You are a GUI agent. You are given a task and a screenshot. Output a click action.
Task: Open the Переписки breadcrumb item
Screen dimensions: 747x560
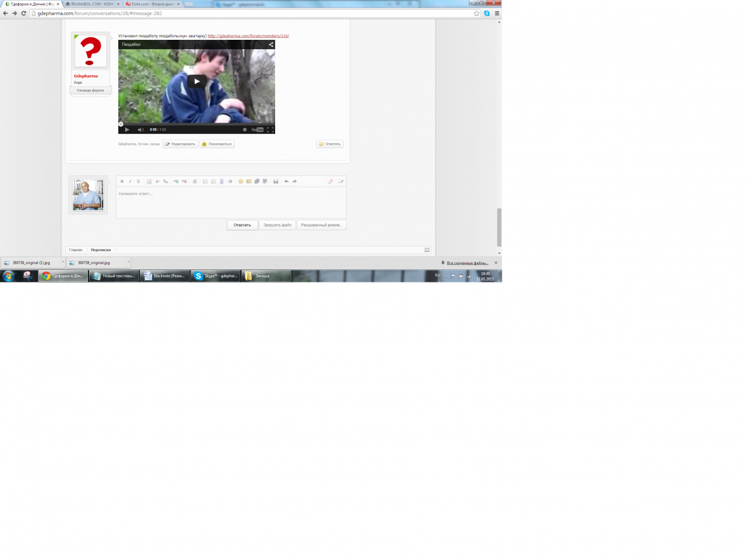[100, 250]
